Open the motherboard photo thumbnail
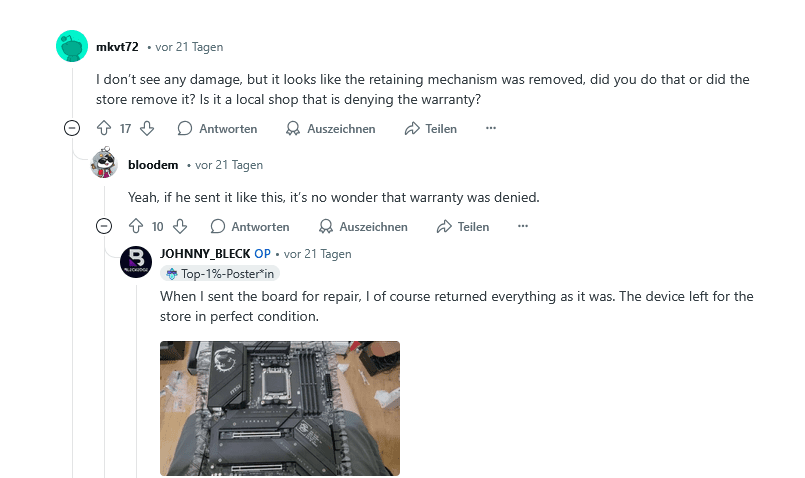The image size is (805, 478). pyautogui.click(x=280, y=408)
